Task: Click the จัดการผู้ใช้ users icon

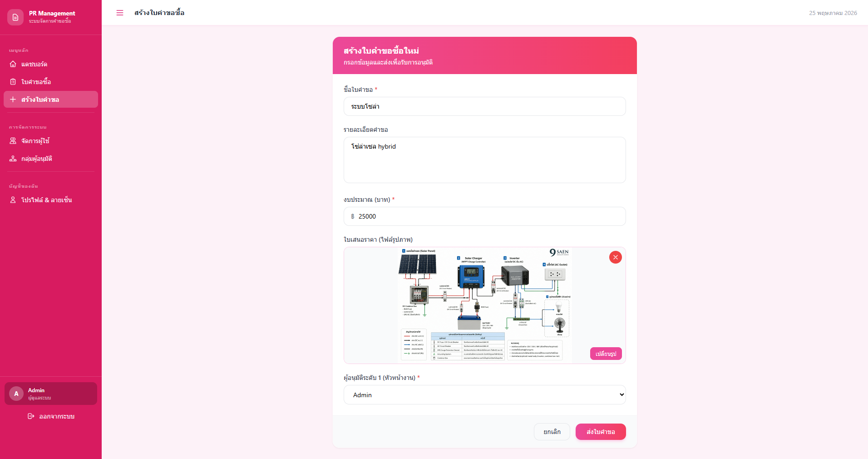Action: point(13,141)
